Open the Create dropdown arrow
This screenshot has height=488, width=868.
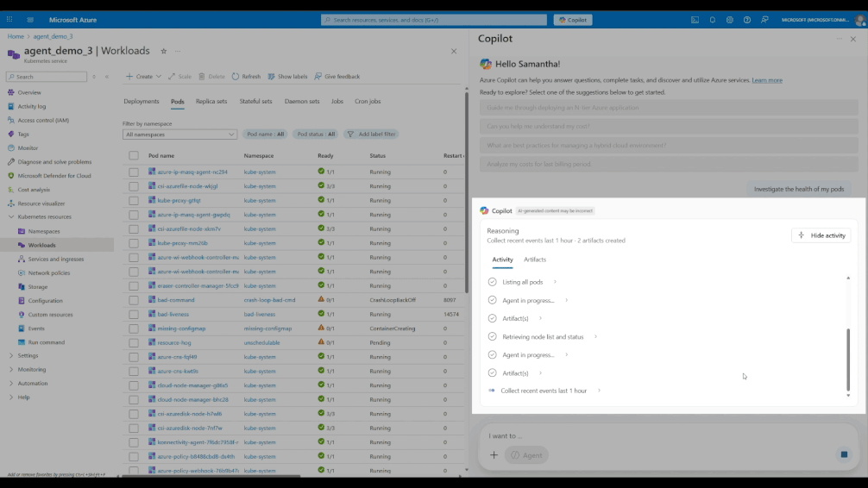tap(158, 77)
